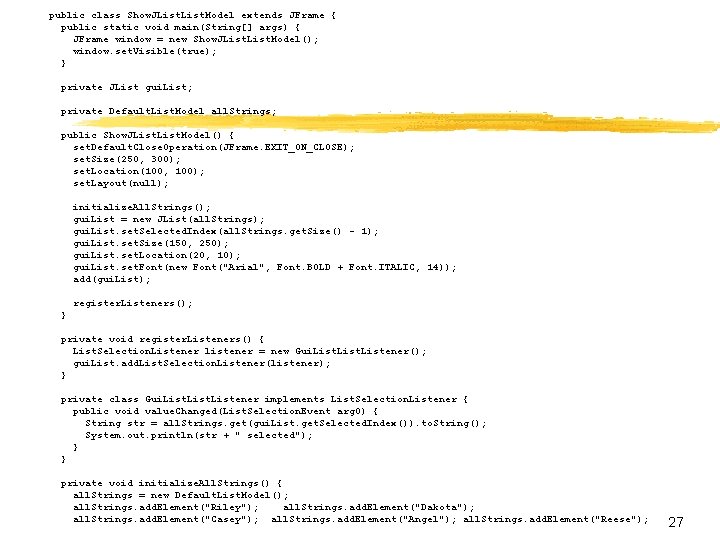Click the guiList.setFont Arial line

pos(264,267)
